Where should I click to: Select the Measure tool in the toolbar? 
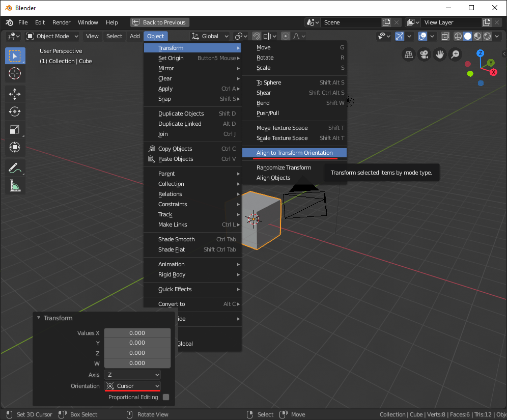coord(15,186)
